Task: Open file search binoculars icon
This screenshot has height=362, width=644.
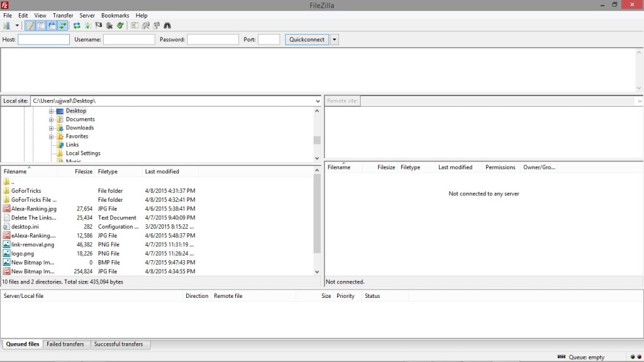Action: 167,25
